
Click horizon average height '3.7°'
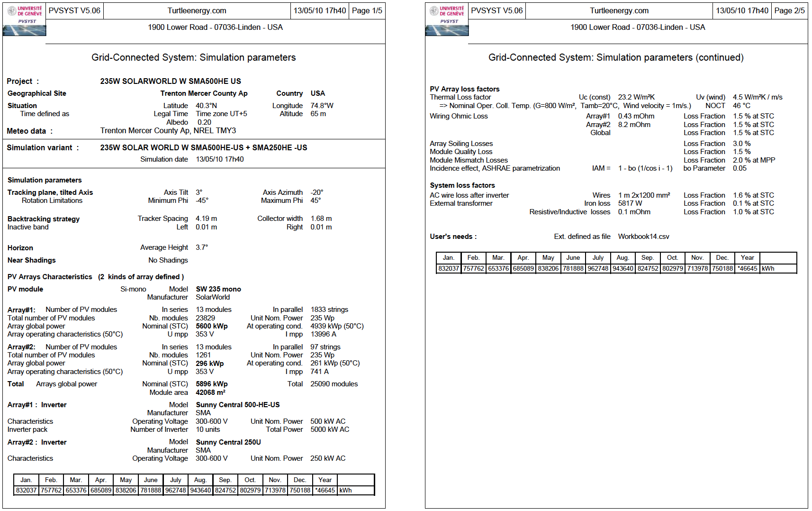[x=202, y=247]
